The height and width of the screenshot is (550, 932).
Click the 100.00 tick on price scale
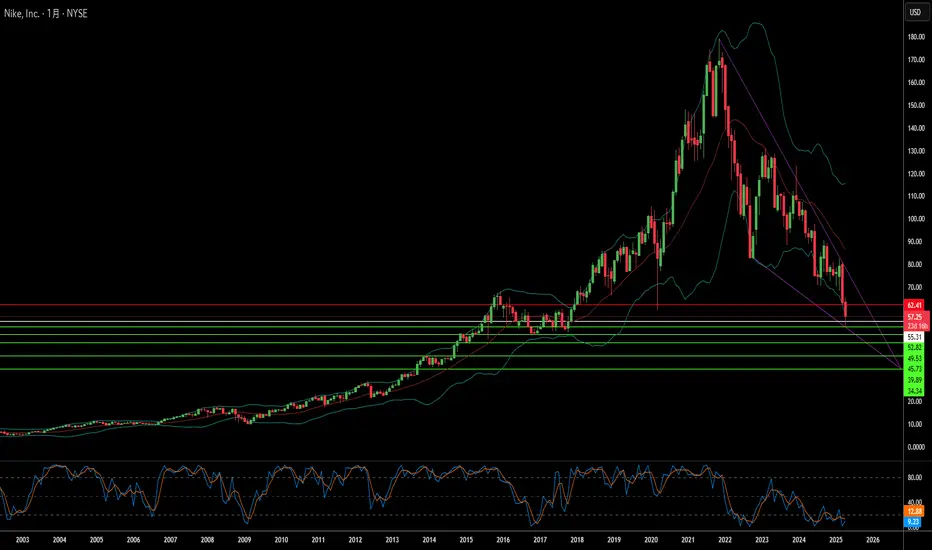pyautogui.click(x=916, y=219)
